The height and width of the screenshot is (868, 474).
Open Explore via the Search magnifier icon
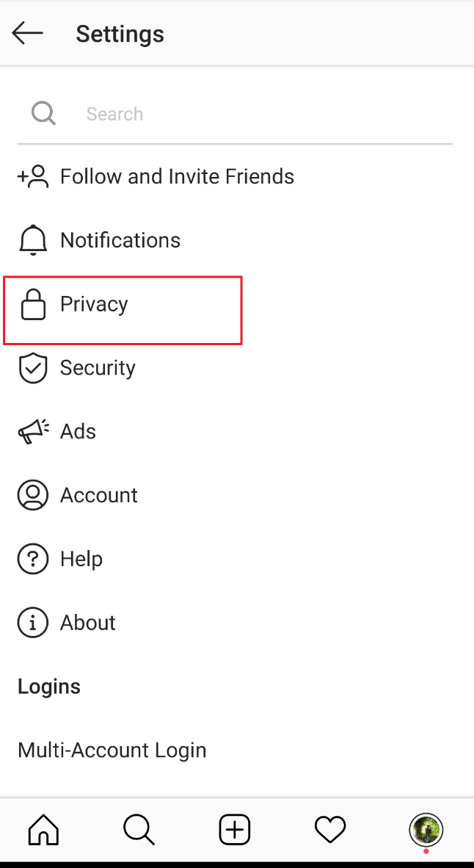pos(139,830)
